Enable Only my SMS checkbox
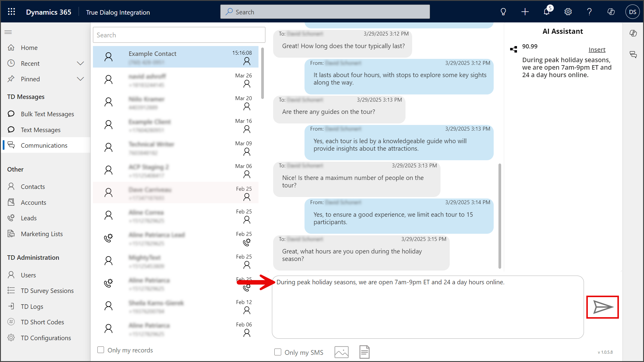644x362 pixels. coord(278,352)
